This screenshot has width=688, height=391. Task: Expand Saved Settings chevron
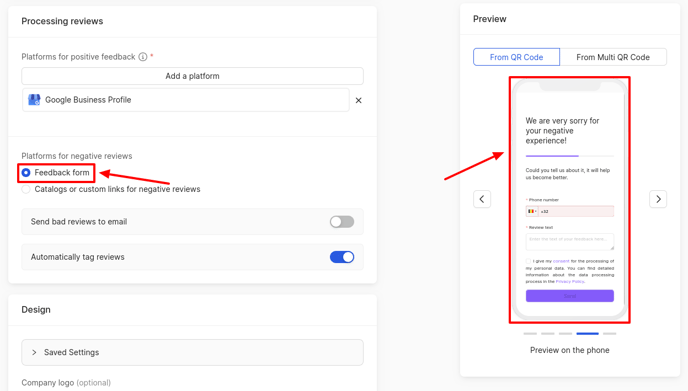pyautogui.click(x=34, y=352)
